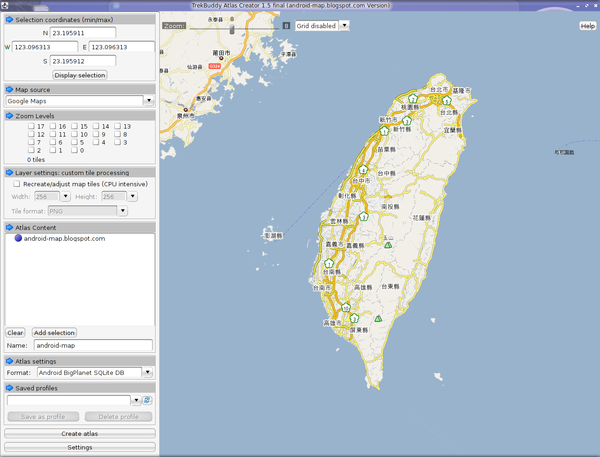Collapse the Zoom Levels panel arrow icon
600x457 pixels.
(10, 116)
